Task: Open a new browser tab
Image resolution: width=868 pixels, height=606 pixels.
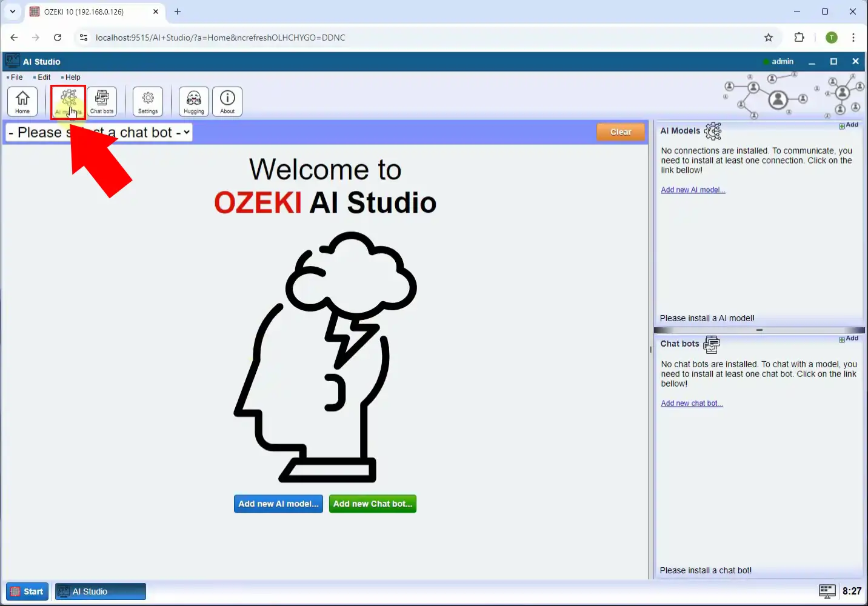Action: pos(178,12)
